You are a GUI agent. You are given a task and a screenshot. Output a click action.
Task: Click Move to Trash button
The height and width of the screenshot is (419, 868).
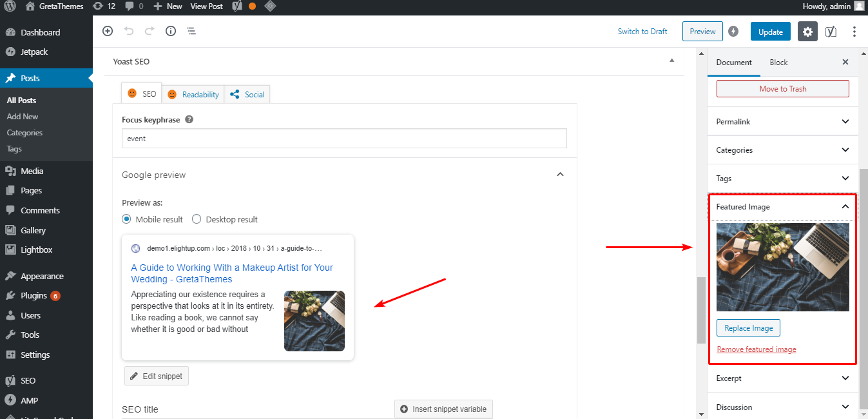pos(783,89)
